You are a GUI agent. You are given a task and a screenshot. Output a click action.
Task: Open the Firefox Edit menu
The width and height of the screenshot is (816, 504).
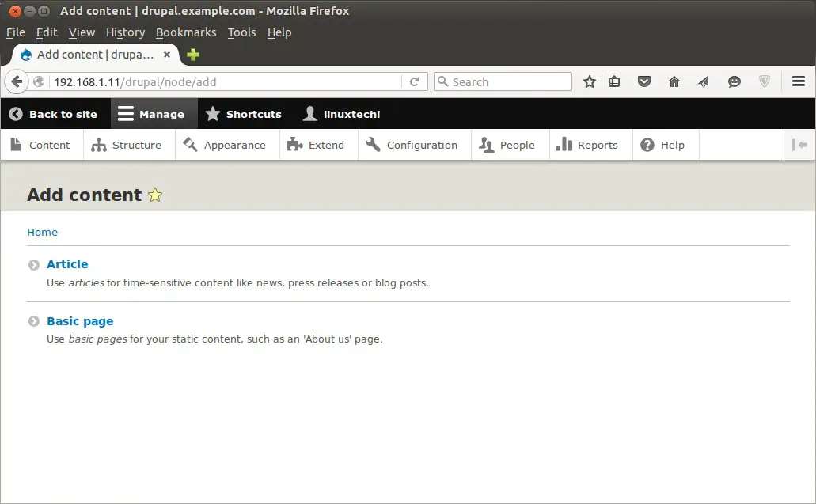pyautogui.click(x=47, y=32)
